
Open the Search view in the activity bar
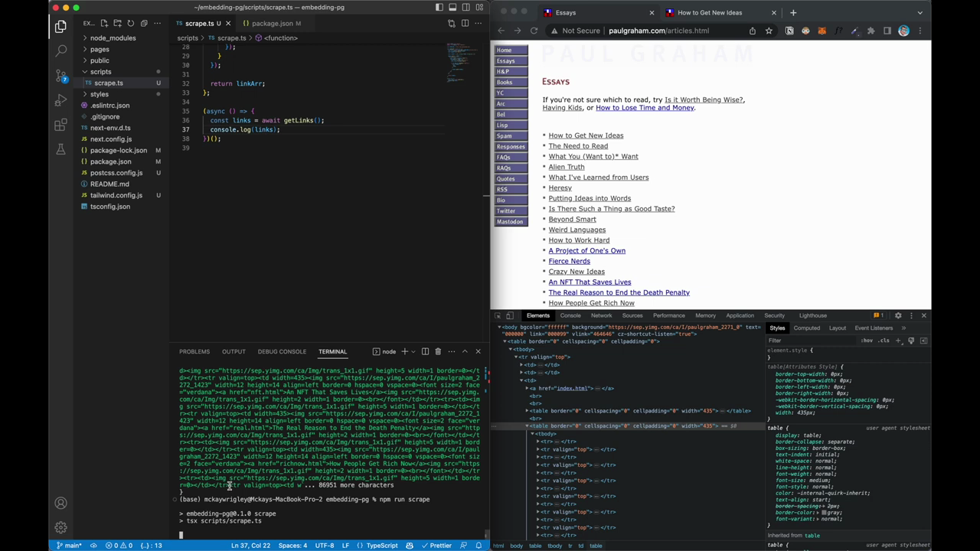(60, 51)
